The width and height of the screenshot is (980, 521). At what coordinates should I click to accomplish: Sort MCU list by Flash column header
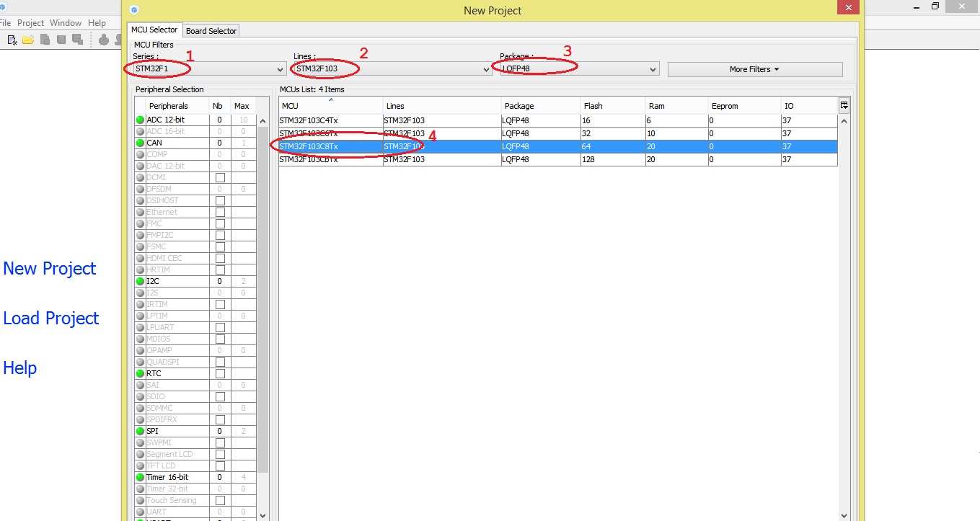[613, 106]
